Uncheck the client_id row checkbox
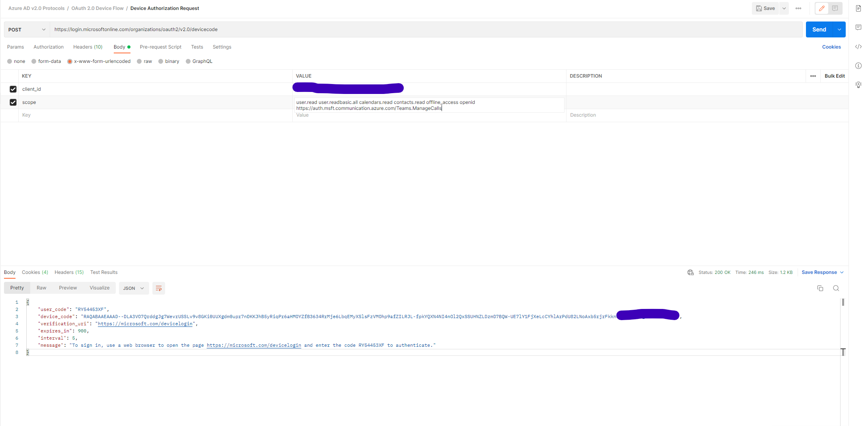 [13, 89]
